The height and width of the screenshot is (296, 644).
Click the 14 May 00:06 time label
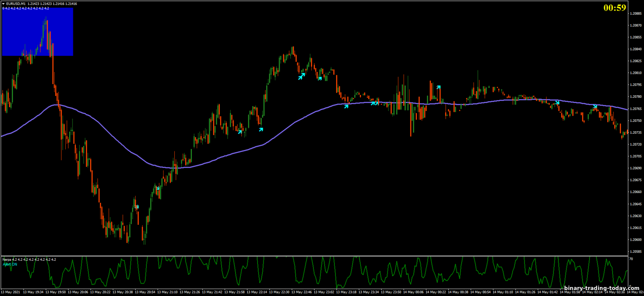pos(413,292)
